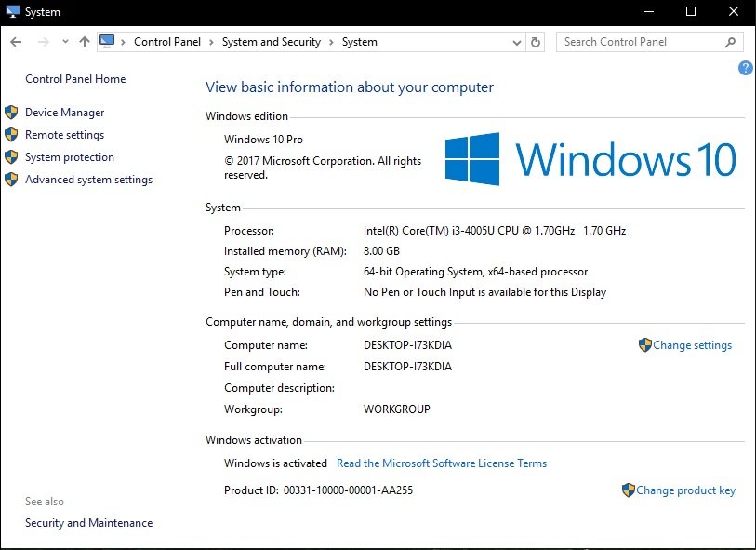756x550 pixels.
Task: Select the processor value Intel Core i3-4005U
Action: (495, 231)
